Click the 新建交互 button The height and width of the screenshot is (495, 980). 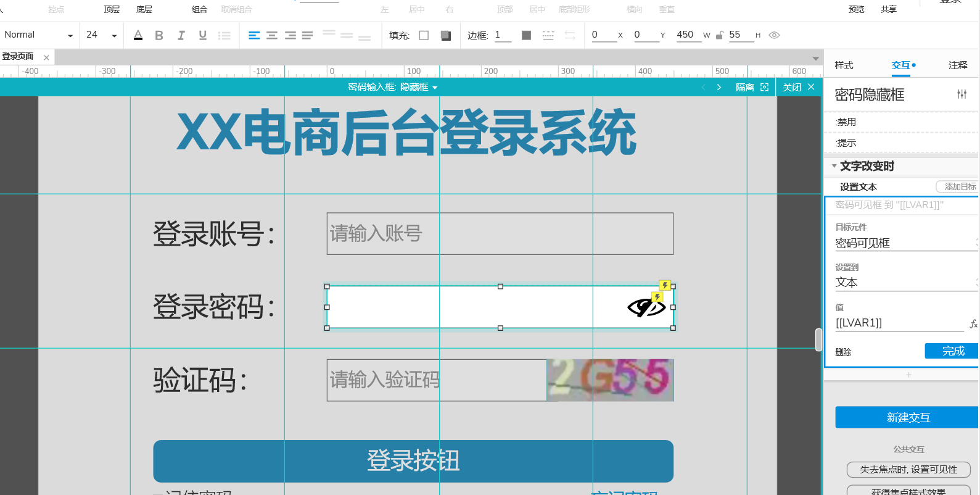pyautogui.click(x=907, y=417)
